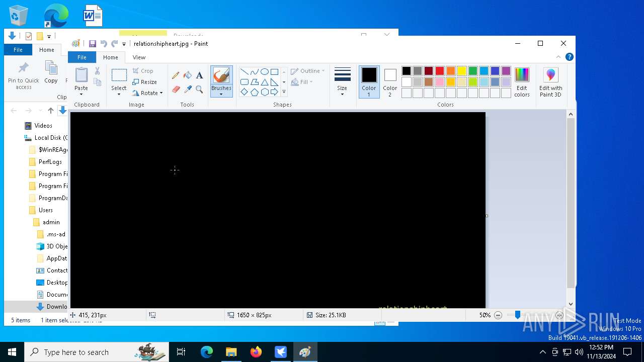Switch to the Paint View tab
644x362 pixels.
tap(139, 57)
